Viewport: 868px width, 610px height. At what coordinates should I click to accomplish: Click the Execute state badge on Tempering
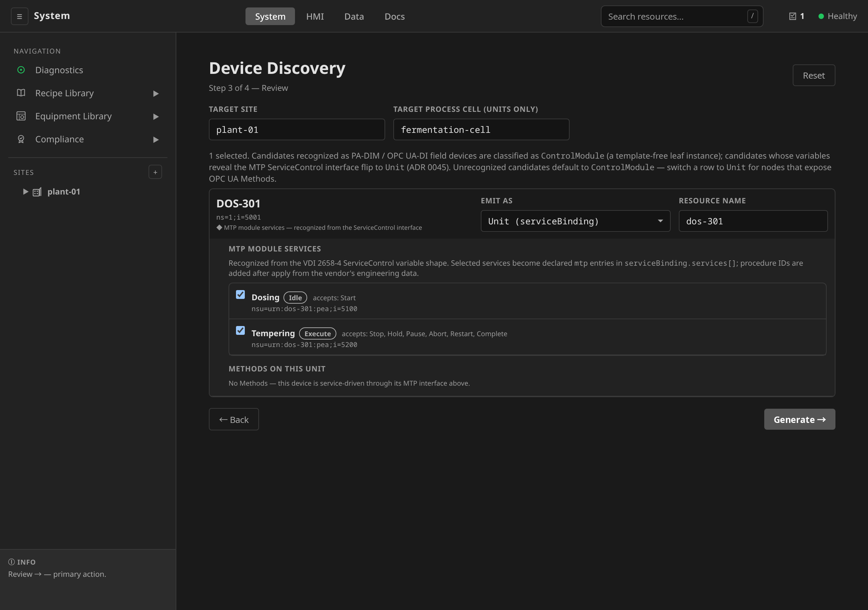[317, 333]
